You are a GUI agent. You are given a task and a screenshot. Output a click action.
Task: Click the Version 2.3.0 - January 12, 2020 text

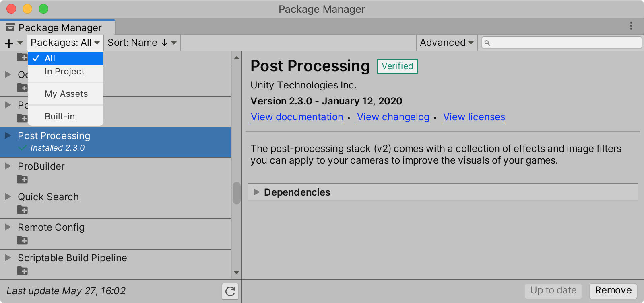pyautogui.click(x=326, y=101)
